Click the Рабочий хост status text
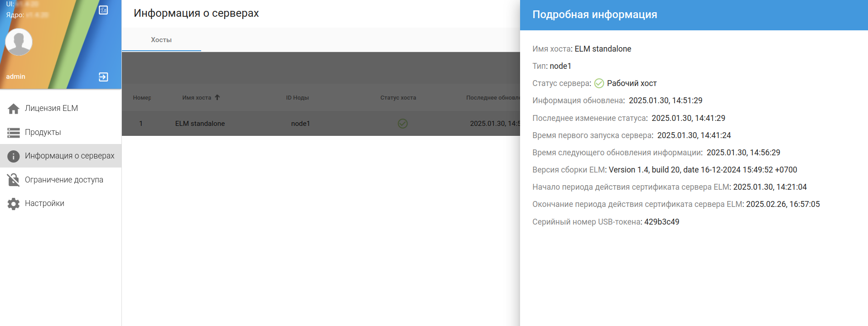This screenshot has width=868, height=326. click(x=632, y=83)
